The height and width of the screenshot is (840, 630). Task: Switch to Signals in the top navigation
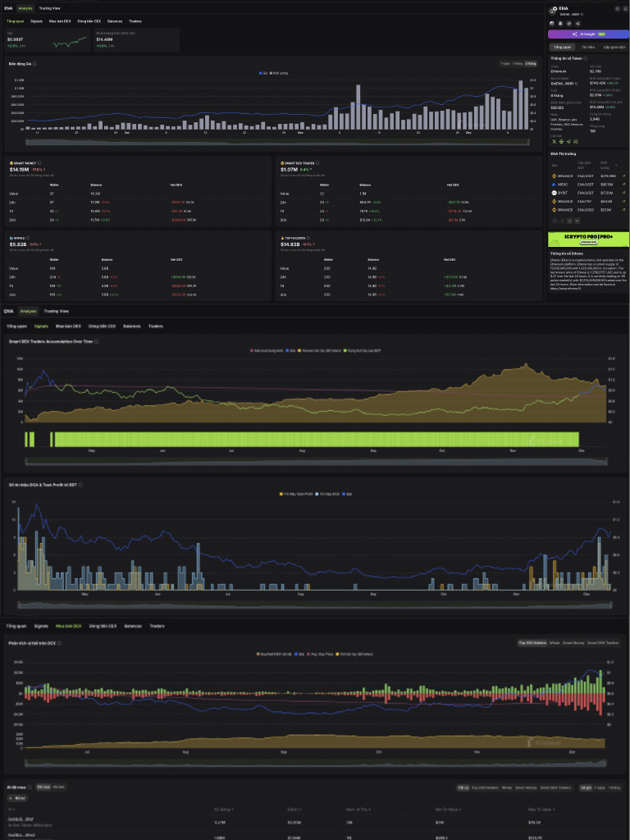pyautogui.click(x=36, y=21)
